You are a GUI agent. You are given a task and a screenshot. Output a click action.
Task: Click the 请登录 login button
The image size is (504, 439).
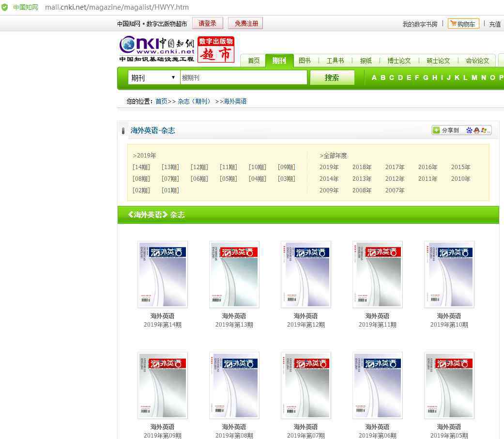[207, 23]
